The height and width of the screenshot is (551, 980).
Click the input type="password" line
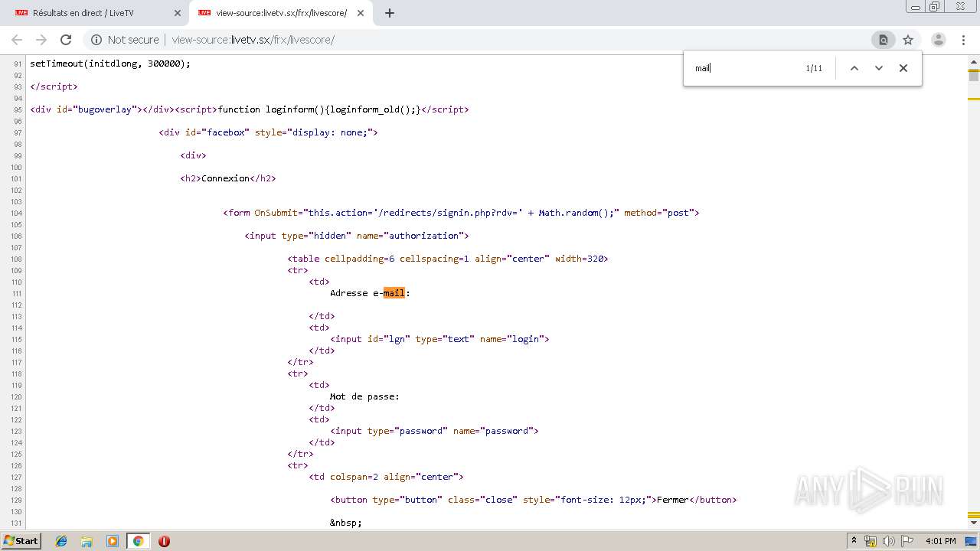pyautogui.click(x=435, y=431)
